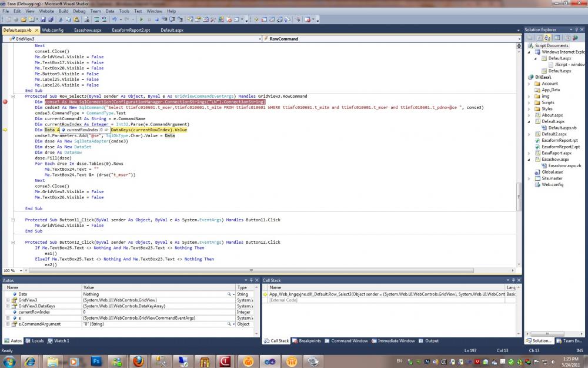Open Firefox from the taskbar
This screenshot has width=588, height=368.
[137, 361]
